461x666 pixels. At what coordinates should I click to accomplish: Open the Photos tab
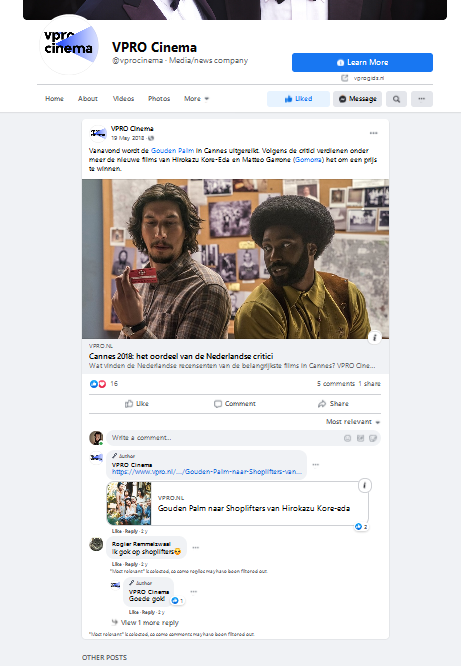click(159, 99)
